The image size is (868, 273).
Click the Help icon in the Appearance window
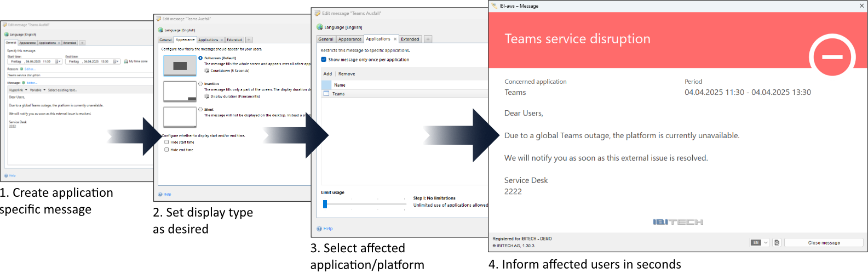pos(160,194)
